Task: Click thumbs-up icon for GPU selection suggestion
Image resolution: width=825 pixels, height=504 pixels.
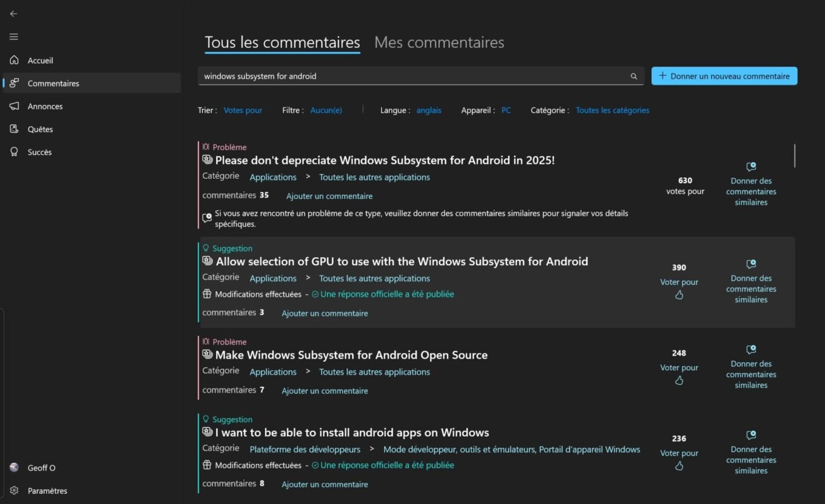Action: pos(679,295)
